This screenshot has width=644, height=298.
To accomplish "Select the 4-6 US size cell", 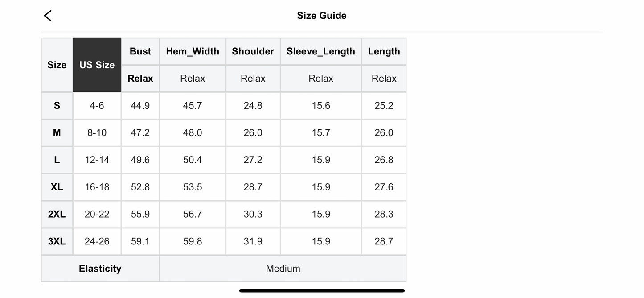I will point(97,106).
